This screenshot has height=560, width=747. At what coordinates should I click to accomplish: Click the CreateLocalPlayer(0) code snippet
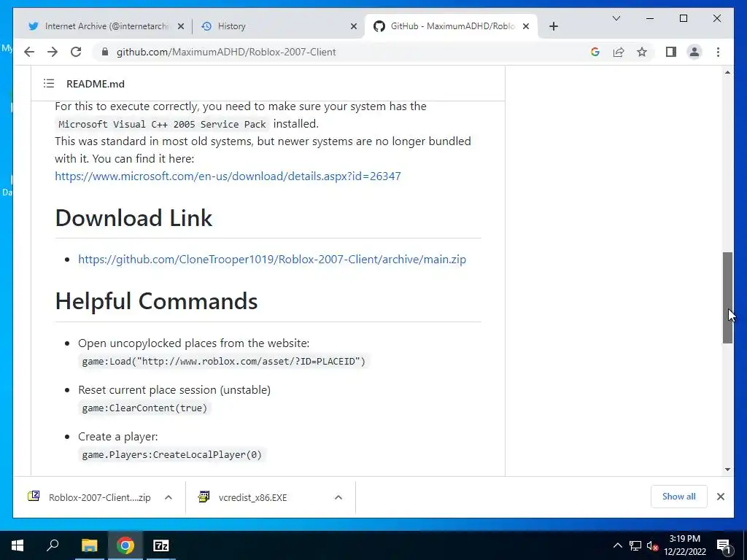171,454
